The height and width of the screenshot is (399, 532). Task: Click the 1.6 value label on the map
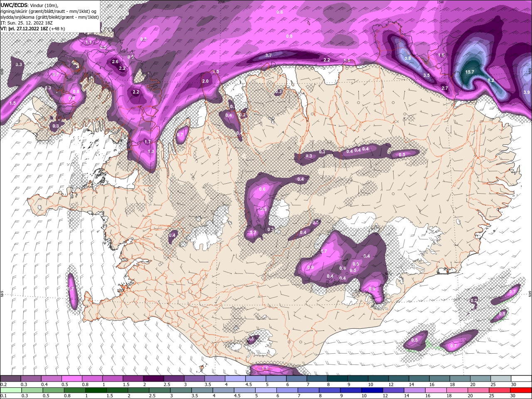(441, 55)
